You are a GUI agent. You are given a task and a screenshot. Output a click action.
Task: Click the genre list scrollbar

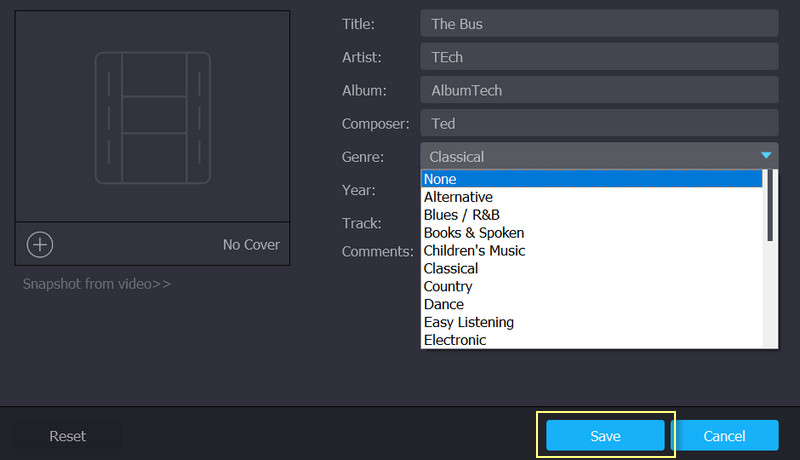[x=770, y=206]
